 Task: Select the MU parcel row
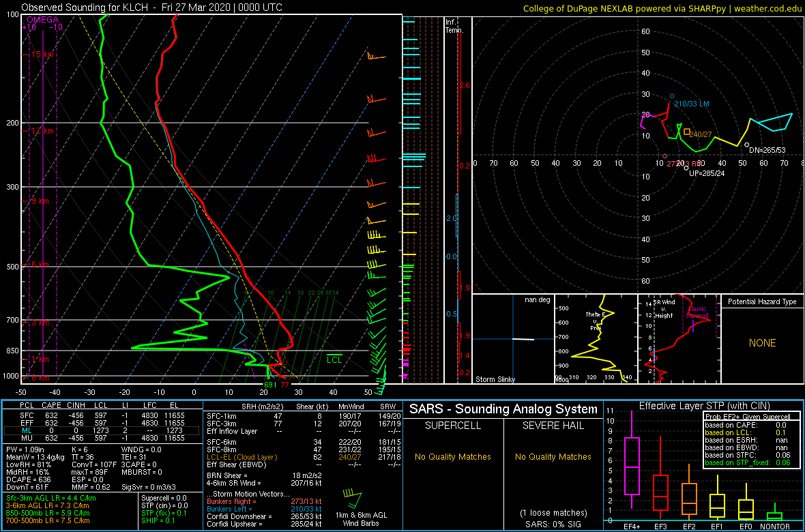pyautogui.click(x=103, y=438)
